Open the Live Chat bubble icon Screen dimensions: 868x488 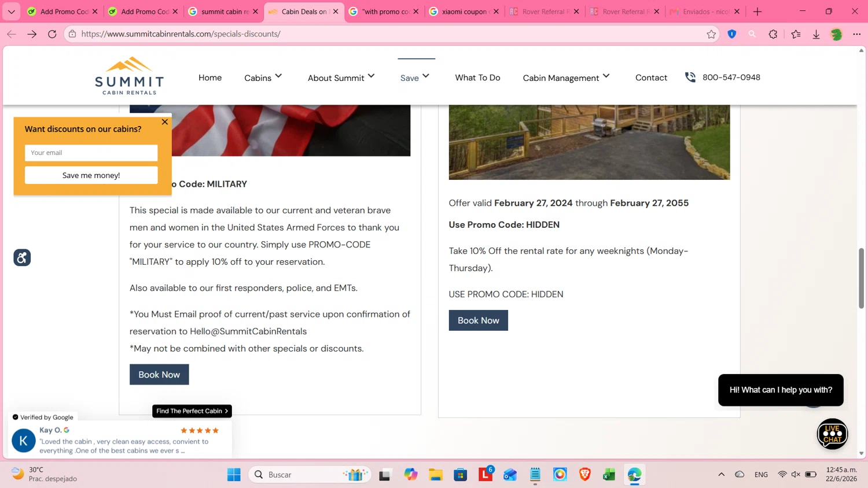coord(832,434)
